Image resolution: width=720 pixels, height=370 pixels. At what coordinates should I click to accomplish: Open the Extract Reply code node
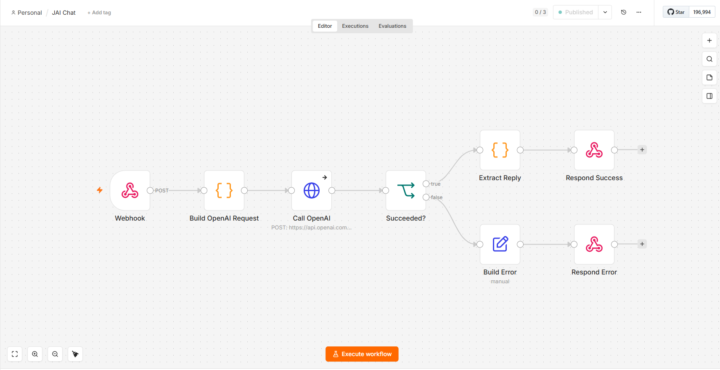(500, 150)
